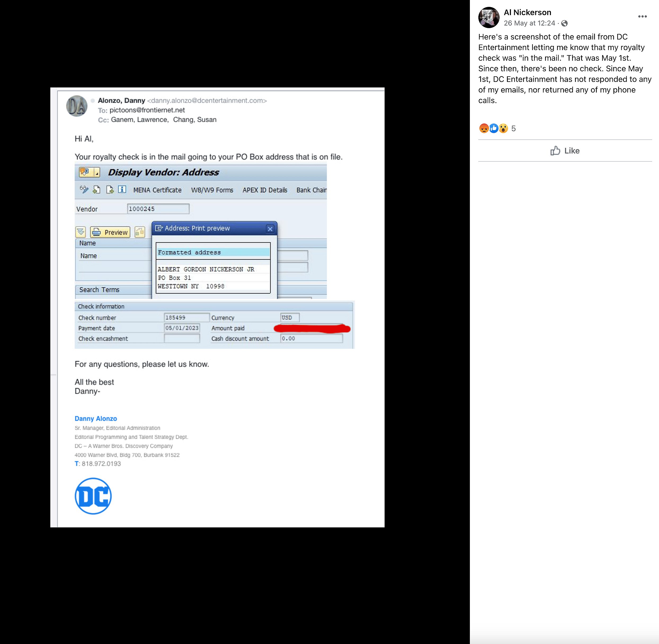Click Al Nickerson's profile picture
Screen dimensions: 659x644
click(x=489, y=17)
